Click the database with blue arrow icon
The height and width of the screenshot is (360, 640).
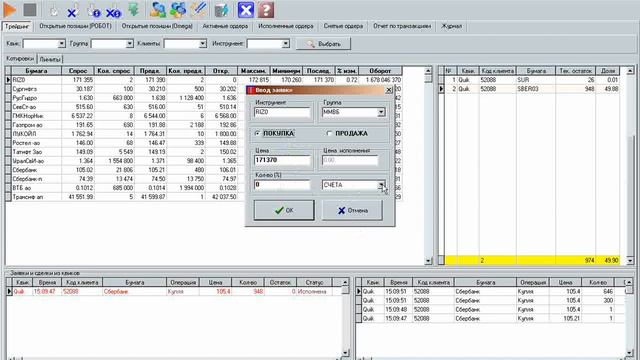(x=222, y=10)
